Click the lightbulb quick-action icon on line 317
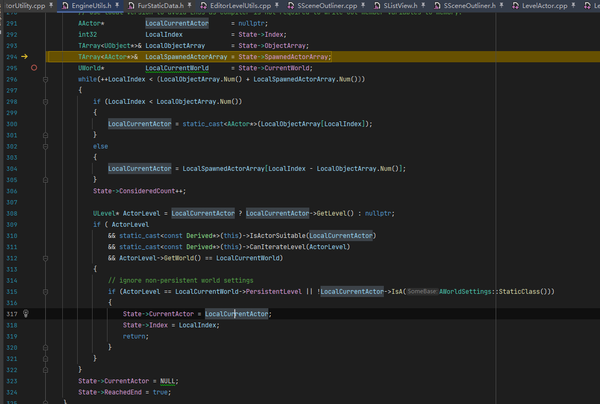The width and height of the screenshot is (600, 404). 27,313
